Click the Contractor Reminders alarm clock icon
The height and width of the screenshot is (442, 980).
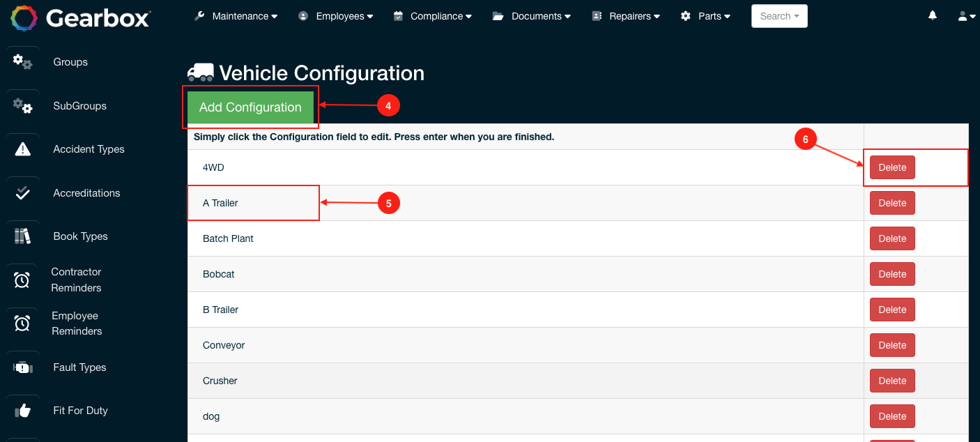(x=23, y=280)
